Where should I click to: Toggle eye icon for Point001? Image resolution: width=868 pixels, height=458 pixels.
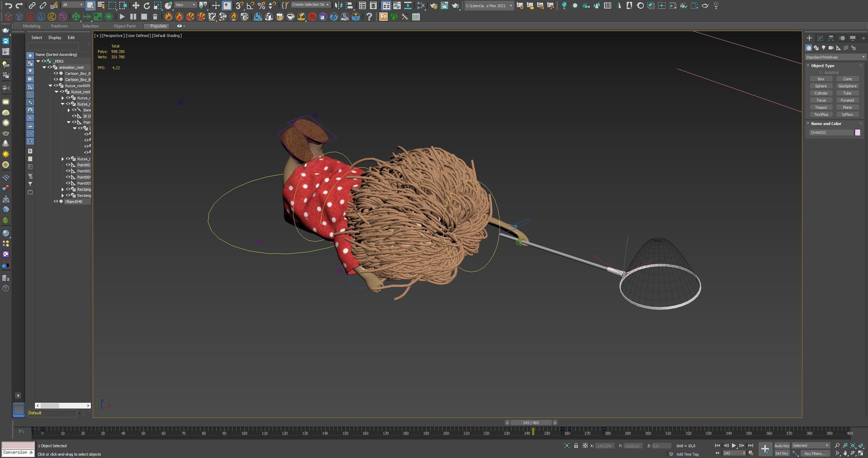click(68, 165)
